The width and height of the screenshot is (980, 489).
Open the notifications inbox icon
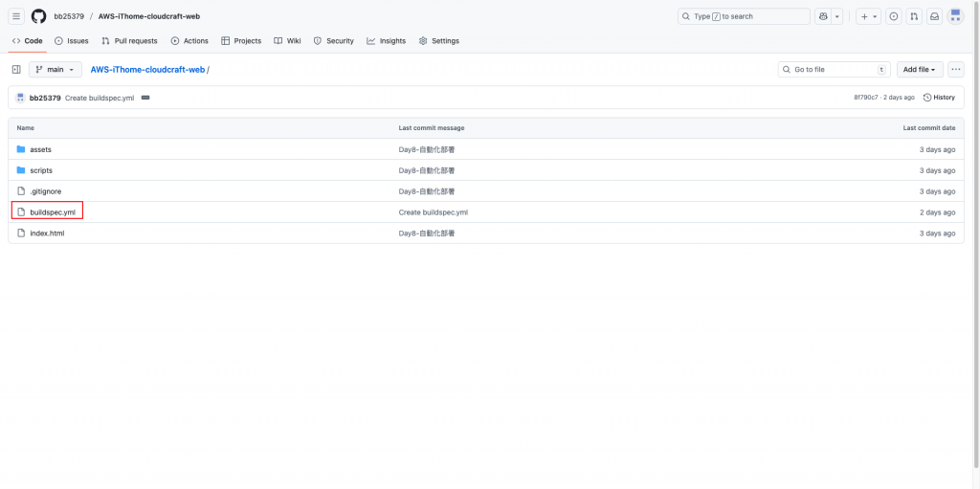[x=934, y=16]
